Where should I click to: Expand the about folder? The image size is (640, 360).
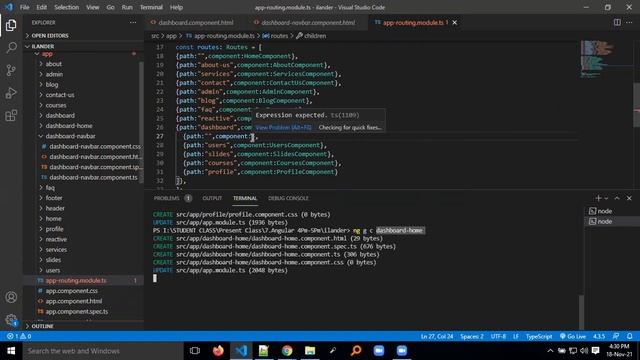[x=53, y=64]
